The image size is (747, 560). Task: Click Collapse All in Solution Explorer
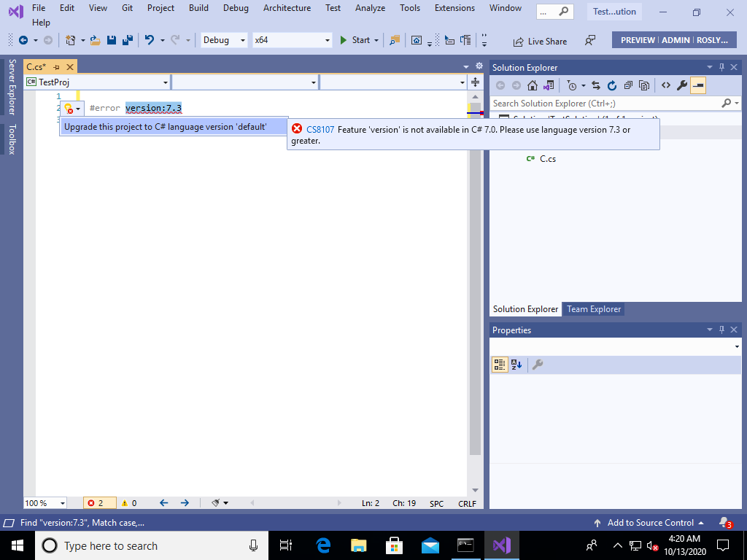628,86
